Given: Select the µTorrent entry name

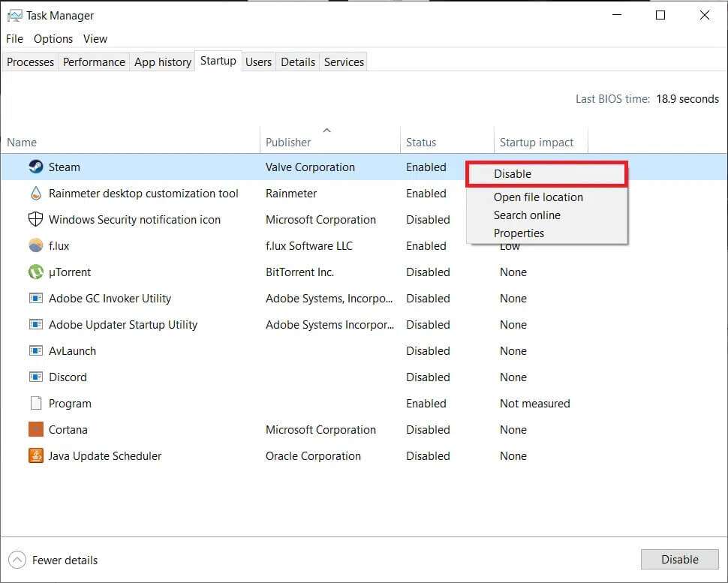Looking at the screenshot, I should (x=70, y=272).
